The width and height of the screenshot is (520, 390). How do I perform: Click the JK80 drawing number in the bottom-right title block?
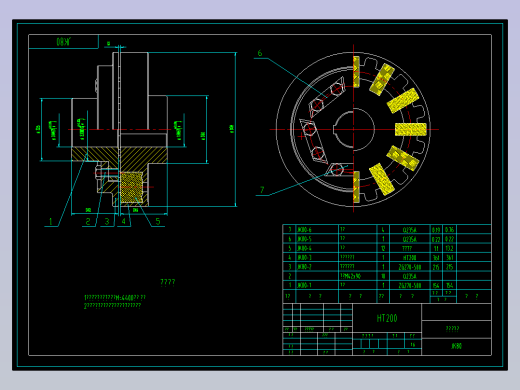[456, 346]
